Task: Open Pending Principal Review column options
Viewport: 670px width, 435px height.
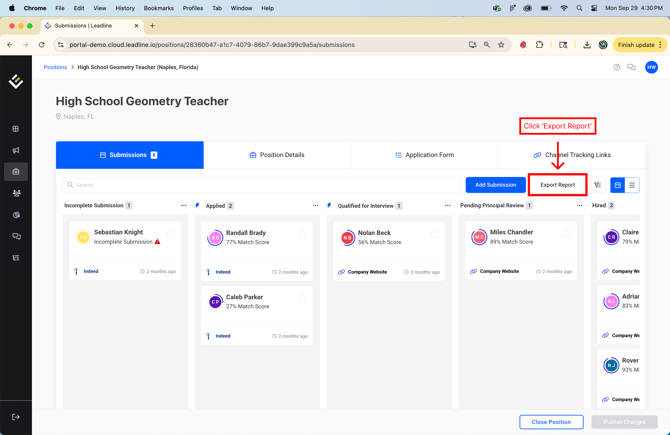Action: click(579, 206)
